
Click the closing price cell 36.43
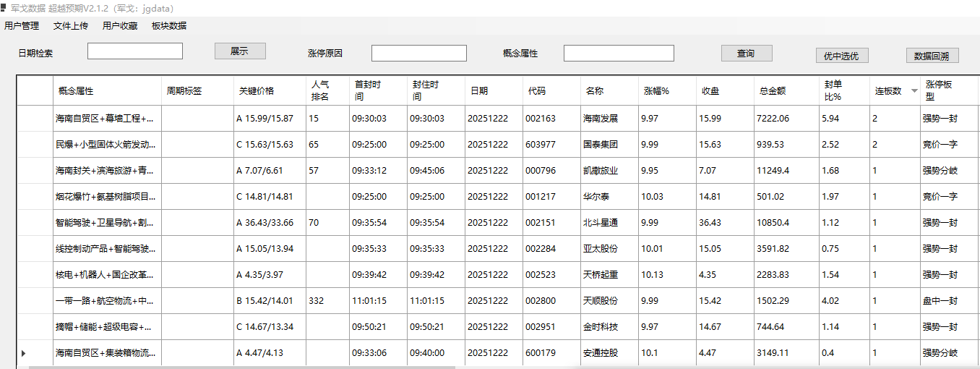725,223
